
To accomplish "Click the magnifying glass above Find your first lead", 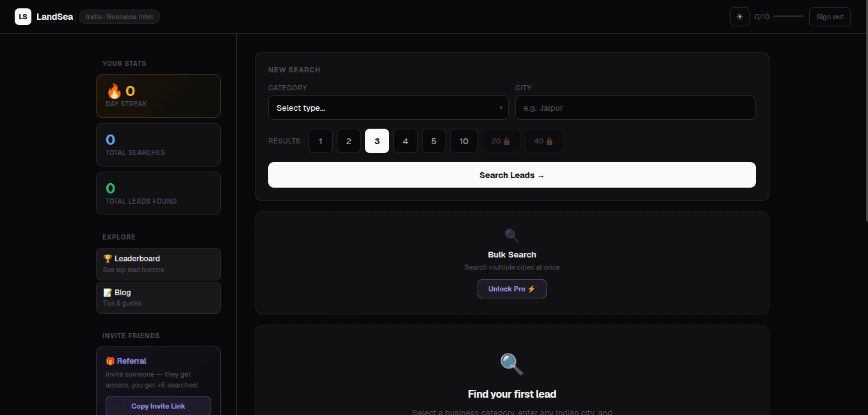I will [511, 364].
